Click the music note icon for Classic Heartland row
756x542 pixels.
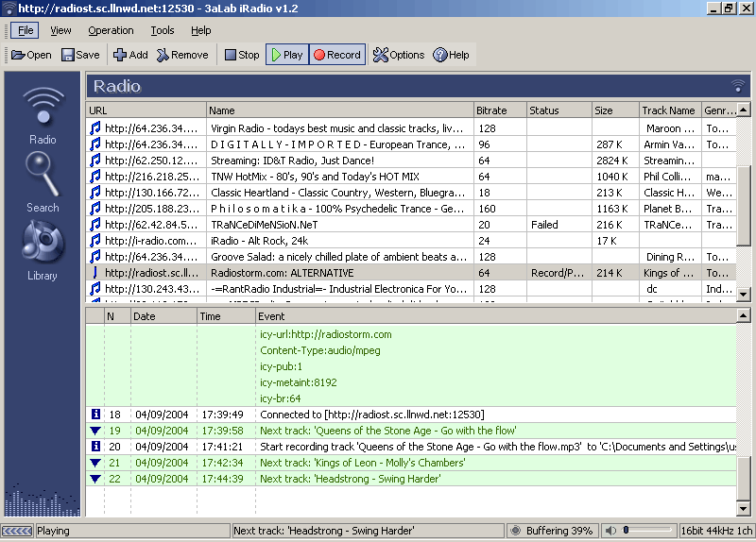coord(95,193)
